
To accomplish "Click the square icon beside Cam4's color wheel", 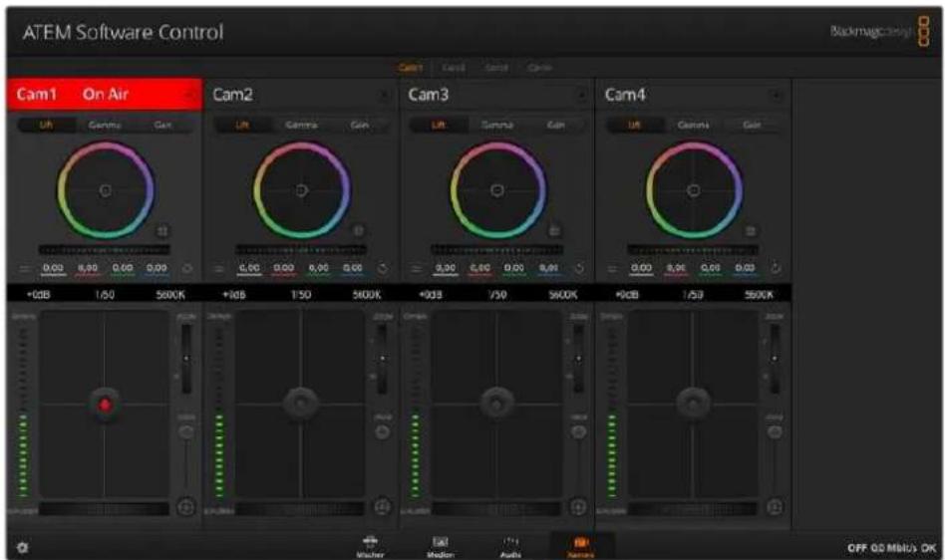I will pyautogui.click(x=751, y=230).
